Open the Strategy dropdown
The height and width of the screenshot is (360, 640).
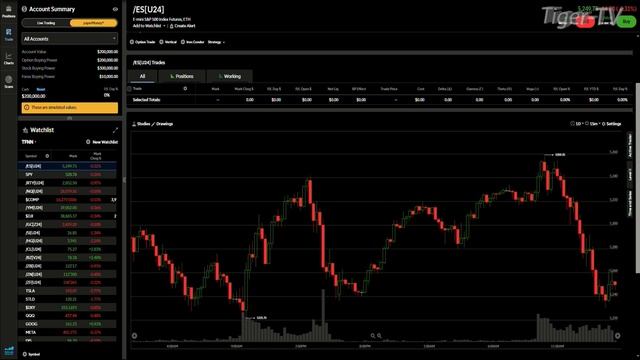pyautogui.click(x=216, y=42)
